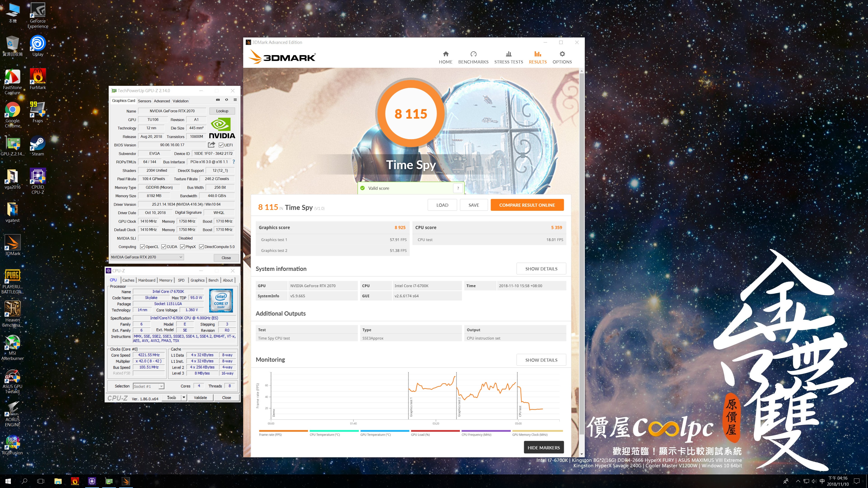The image size is (868, 488).
Task: Open 3DMark STRESS TESTS section
Action: pyautogui.click(x=508, y=58)
